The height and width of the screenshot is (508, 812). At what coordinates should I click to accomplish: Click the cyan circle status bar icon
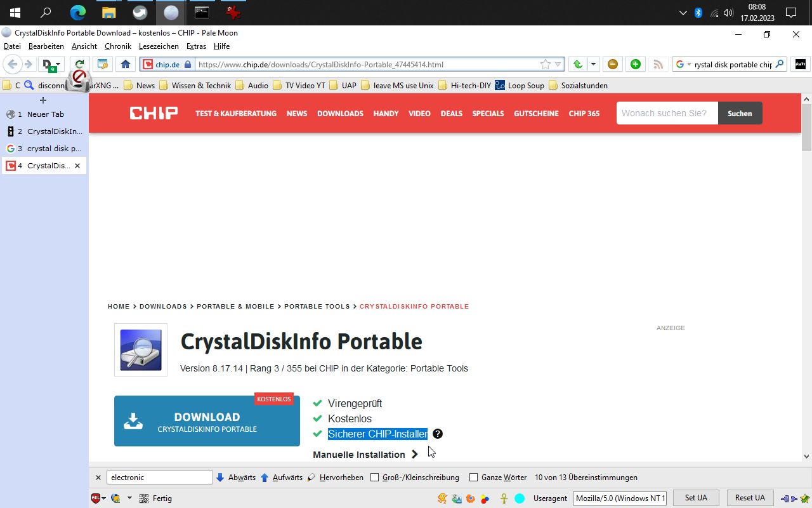(520, 498)
